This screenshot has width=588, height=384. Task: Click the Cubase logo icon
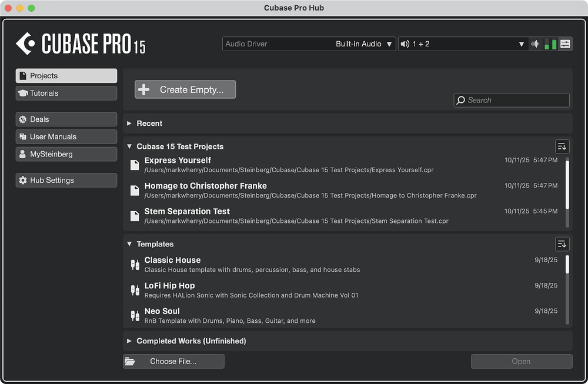pyautogui.click(x=26, y=44)
